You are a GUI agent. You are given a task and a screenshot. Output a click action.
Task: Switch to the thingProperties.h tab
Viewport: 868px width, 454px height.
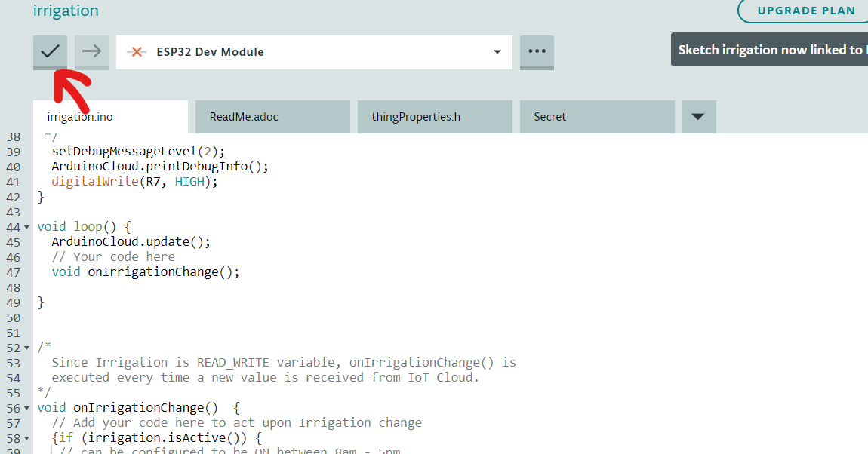416,117
